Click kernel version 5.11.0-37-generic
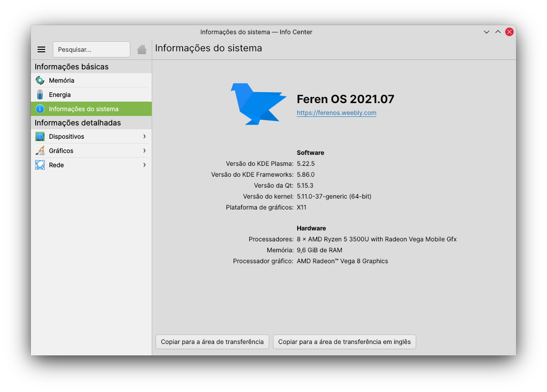This screenshot has width=547, height=392. [x=334, y=197]
